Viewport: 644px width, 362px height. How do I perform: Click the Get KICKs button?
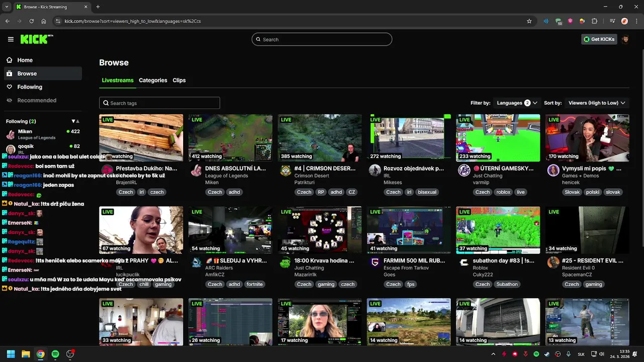point(599,39)
